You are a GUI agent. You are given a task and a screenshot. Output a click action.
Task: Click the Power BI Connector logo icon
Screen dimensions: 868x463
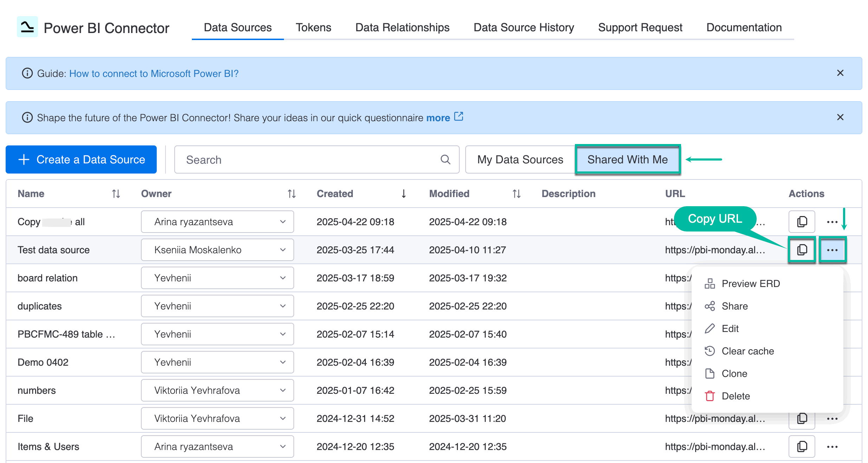[27, 27]
